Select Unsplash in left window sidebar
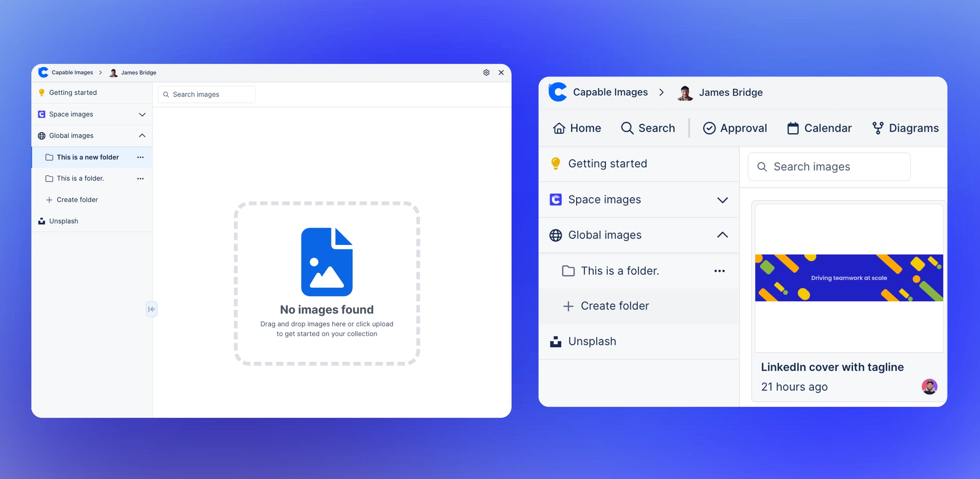 pyautogui.click(x=63, y=221)
